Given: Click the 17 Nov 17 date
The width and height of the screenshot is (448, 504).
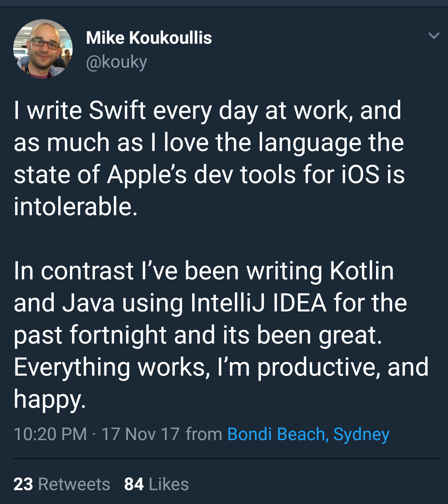Looking at the screenshot, I should click(x=140, y=434).
